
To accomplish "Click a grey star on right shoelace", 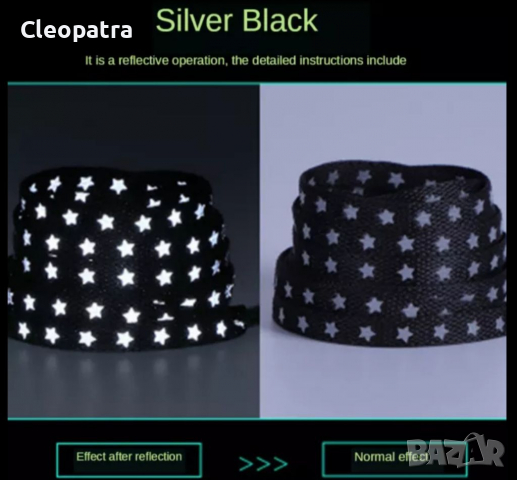I will 368,241.
